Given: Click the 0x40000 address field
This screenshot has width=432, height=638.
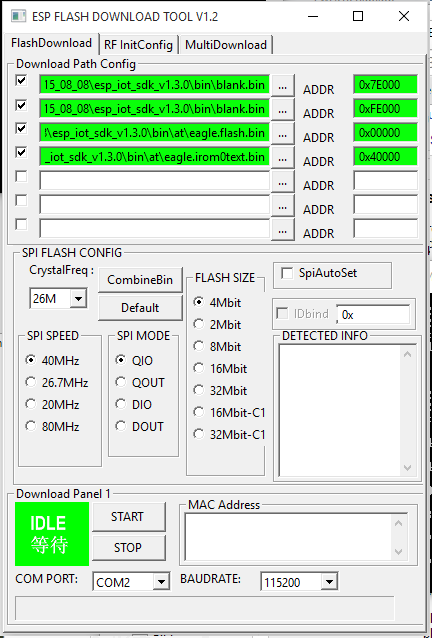Looking at the screenshot, I should pyautogui.click(x=385, y=157).
